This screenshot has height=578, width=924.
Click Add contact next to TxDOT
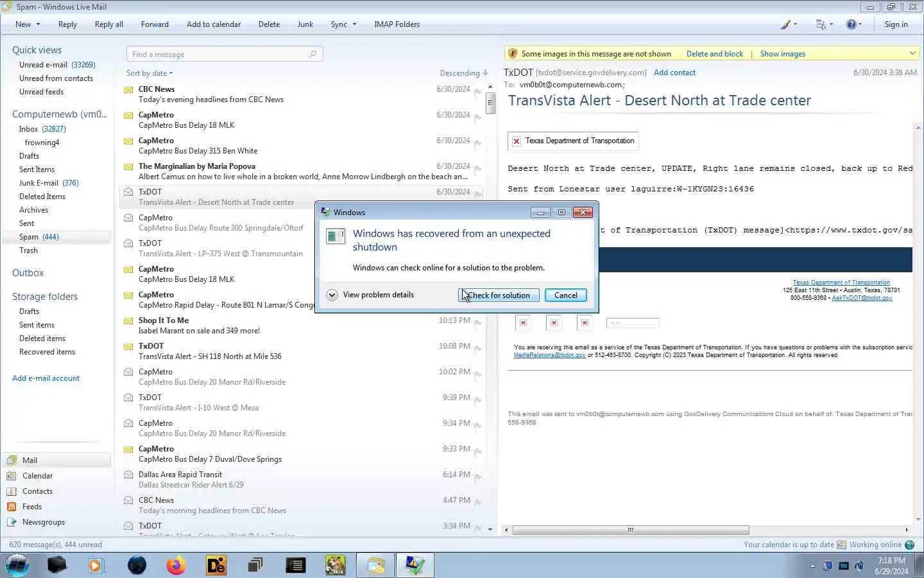[x=674, y=73]
